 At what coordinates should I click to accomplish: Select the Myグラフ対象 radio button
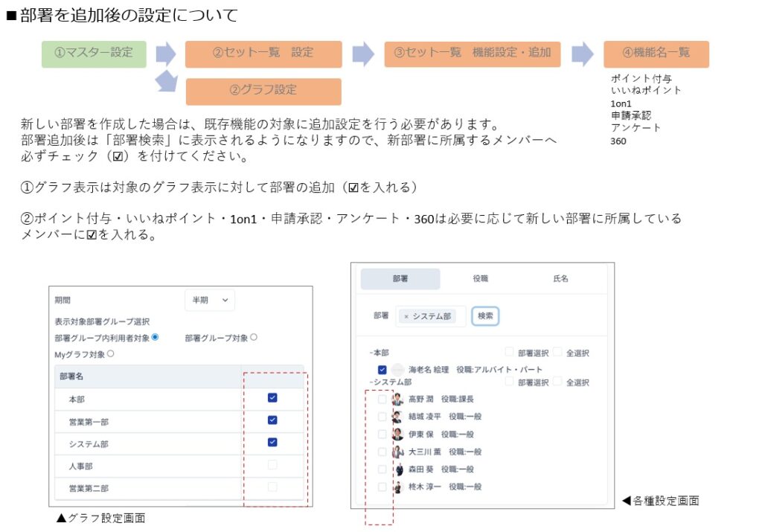coord(111,355)
